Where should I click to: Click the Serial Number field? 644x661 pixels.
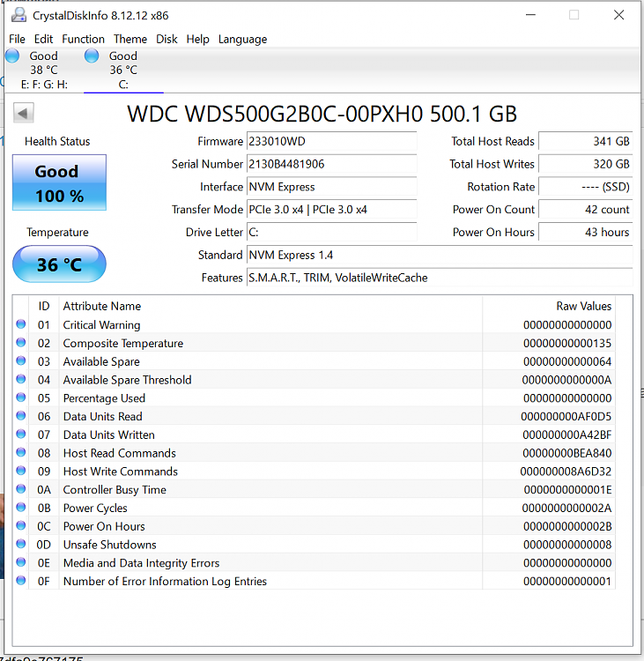(x=331, y=164)
